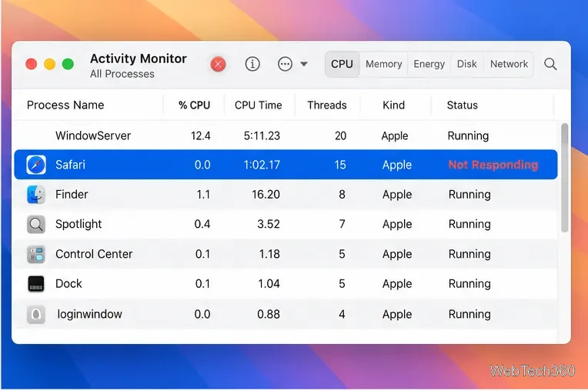Click WindowServer's thread count 20
588x391 pixels.
(x=340, y=135)
